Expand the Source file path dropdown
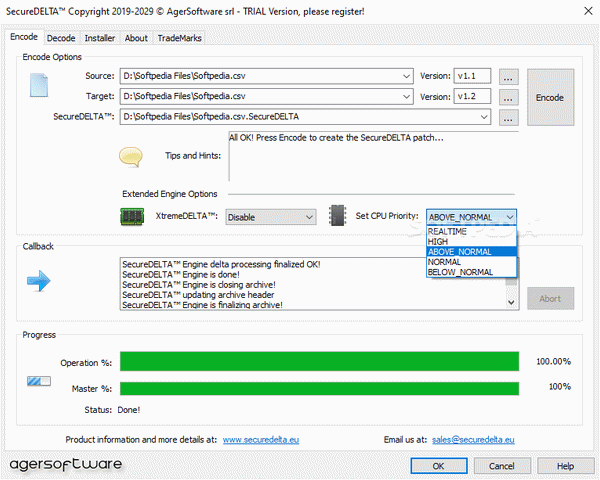Image resolution: width=600 pixels, height=480 pixels. tap(406, 76)
